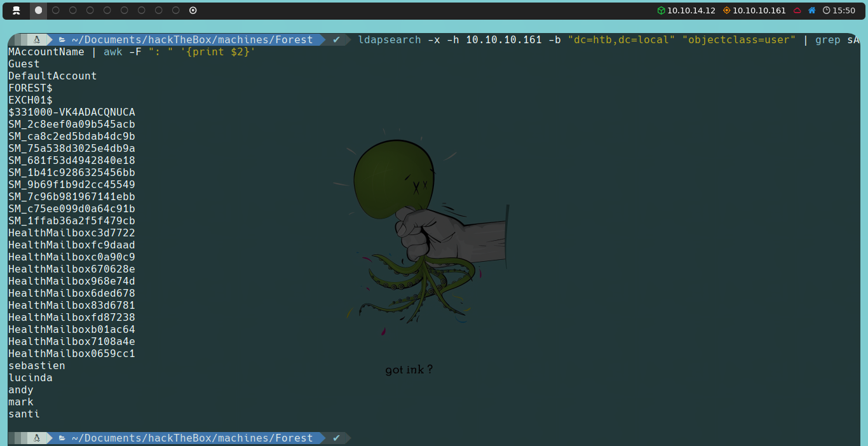Select the HealthMailbox6ded678 line
This screenshot has height=446, width=868.
click(72, 293)
